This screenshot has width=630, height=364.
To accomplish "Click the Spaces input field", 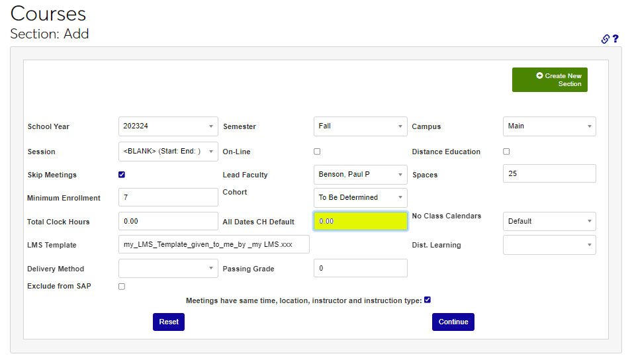I will tap(549, 173).
